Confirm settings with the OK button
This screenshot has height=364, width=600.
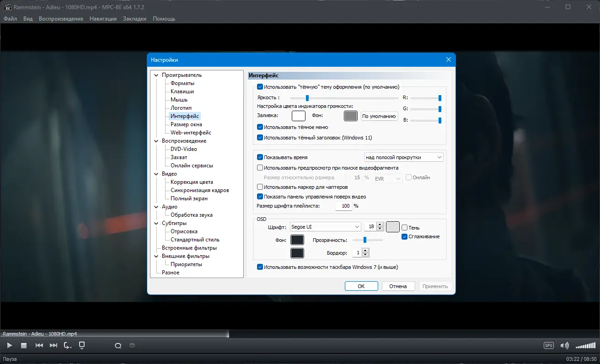(361, 286)
